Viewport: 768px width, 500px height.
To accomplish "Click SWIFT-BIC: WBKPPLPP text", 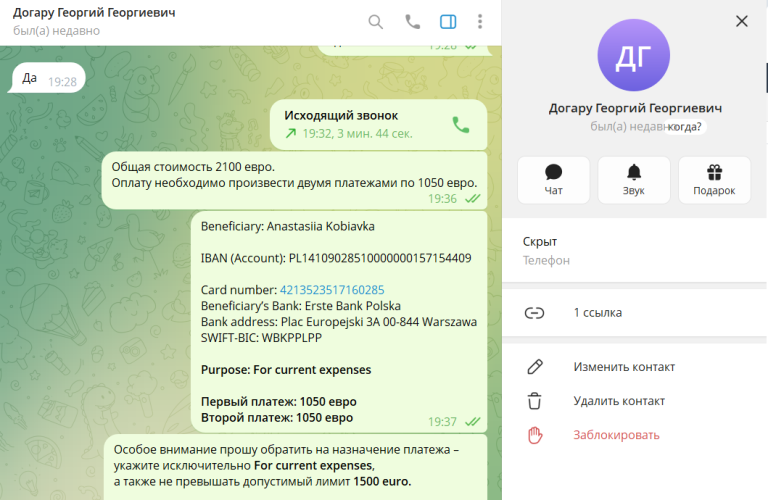I will [x=261, y=338].
